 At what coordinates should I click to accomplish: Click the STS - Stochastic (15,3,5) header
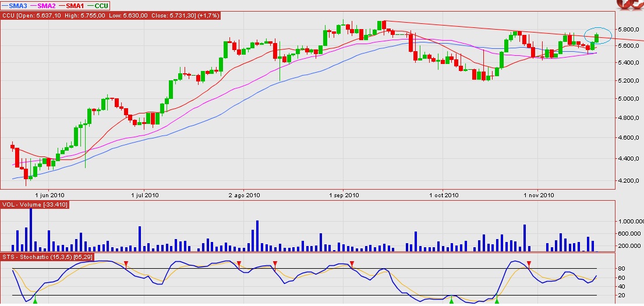(48, 257)
